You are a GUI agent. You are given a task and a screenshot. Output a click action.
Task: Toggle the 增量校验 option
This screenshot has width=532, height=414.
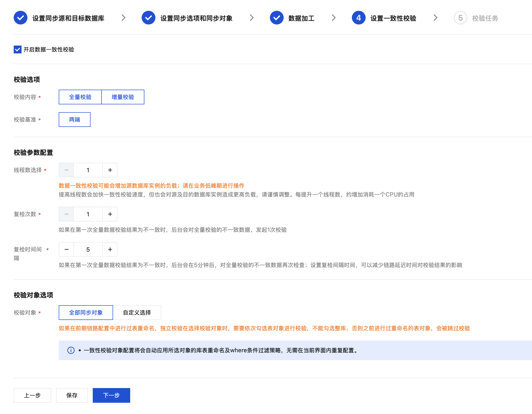pos(123,97)
